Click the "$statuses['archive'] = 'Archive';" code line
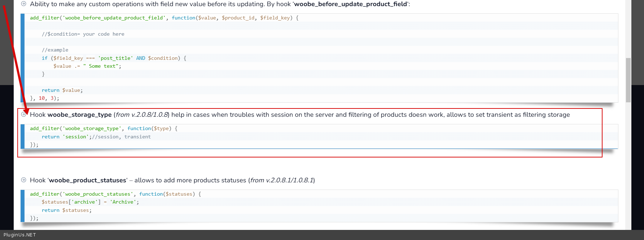 [90, 202]
